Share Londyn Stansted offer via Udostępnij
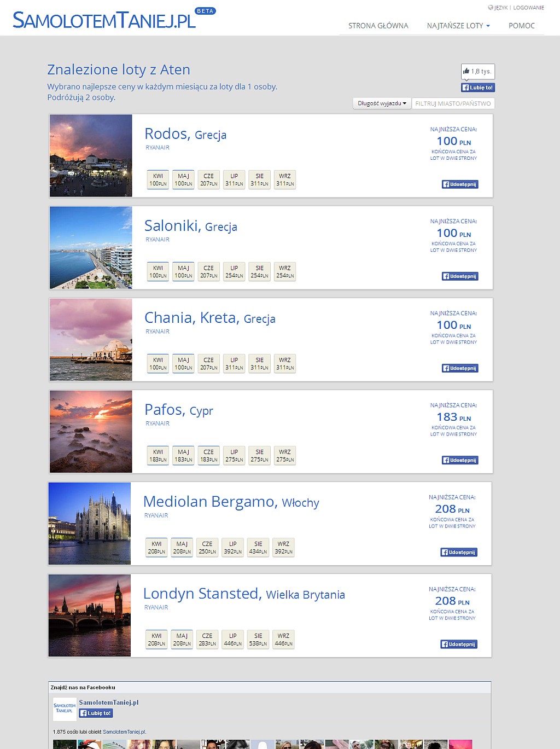Viewport: 560px width, 749px height. pyautogui.click(x=459, y=644)
